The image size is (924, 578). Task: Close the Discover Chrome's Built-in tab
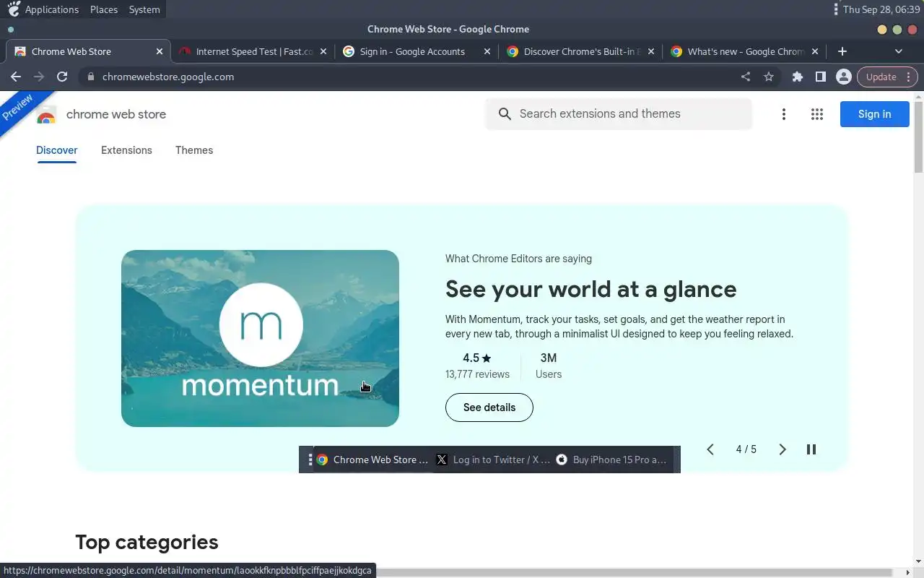coord(651,51)
